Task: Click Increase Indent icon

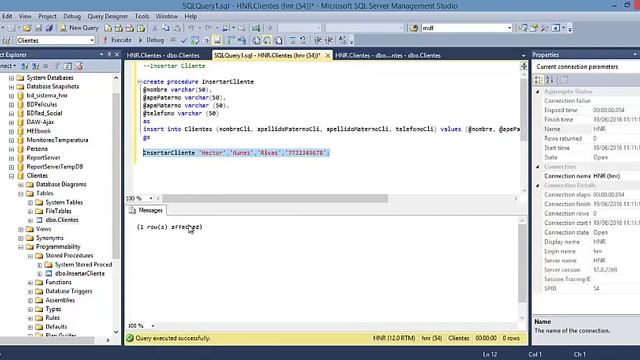Action: (x=329, y=40)
